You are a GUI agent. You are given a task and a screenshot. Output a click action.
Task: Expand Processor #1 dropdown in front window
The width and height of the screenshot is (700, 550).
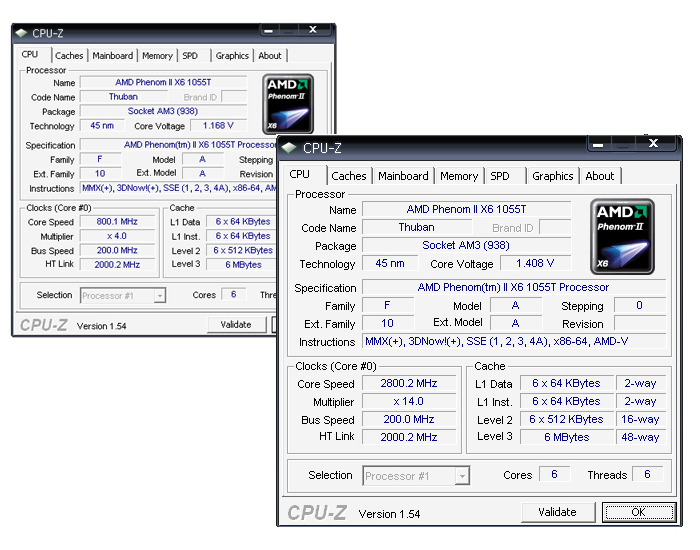click(462, 476)
